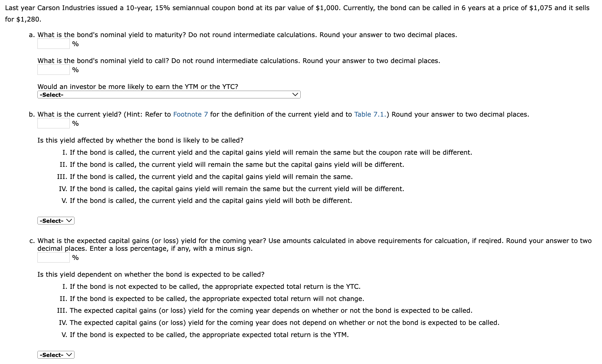Choose an answer for the investor likelihood question
Screen dimensions: 602x364
coord(169,95)
